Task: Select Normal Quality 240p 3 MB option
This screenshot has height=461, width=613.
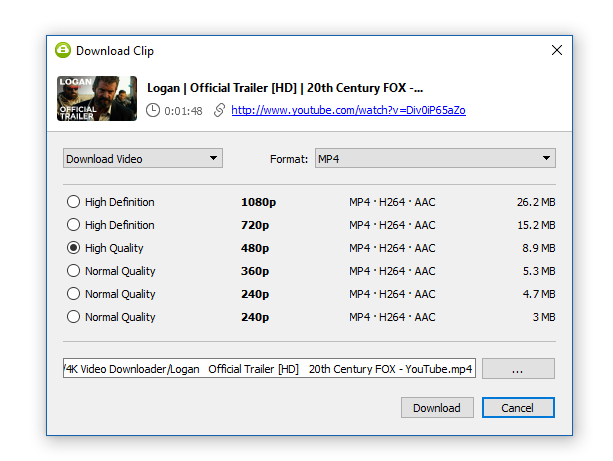Action: (111, 317)
